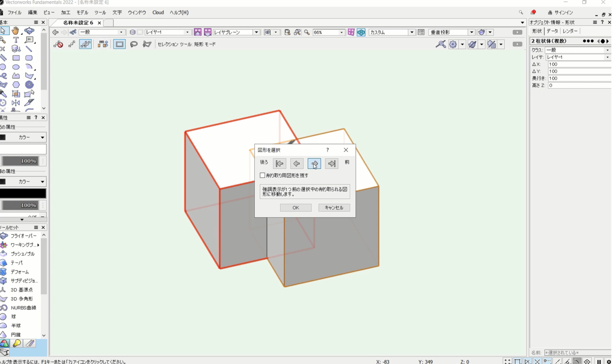Select the Polygon tool

29,76
